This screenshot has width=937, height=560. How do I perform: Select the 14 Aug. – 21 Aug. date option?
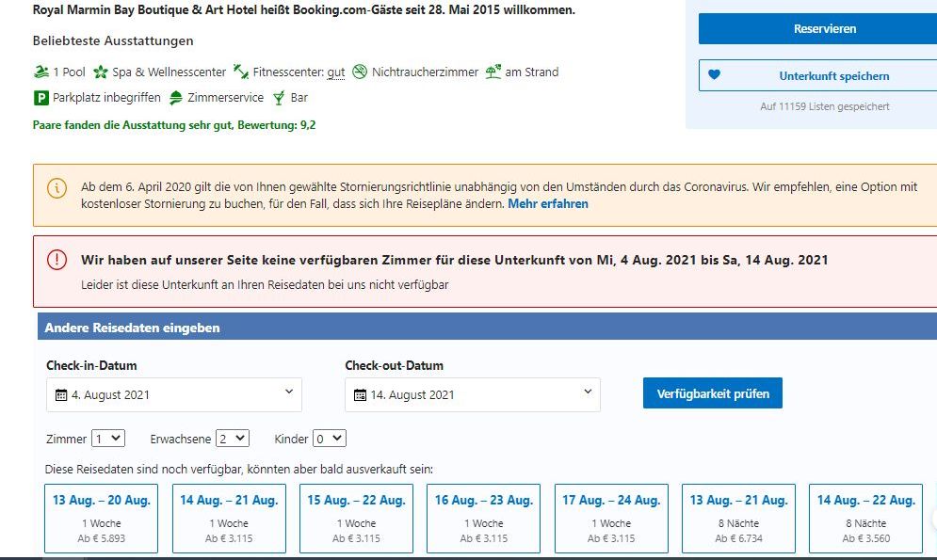coord(229,519)
